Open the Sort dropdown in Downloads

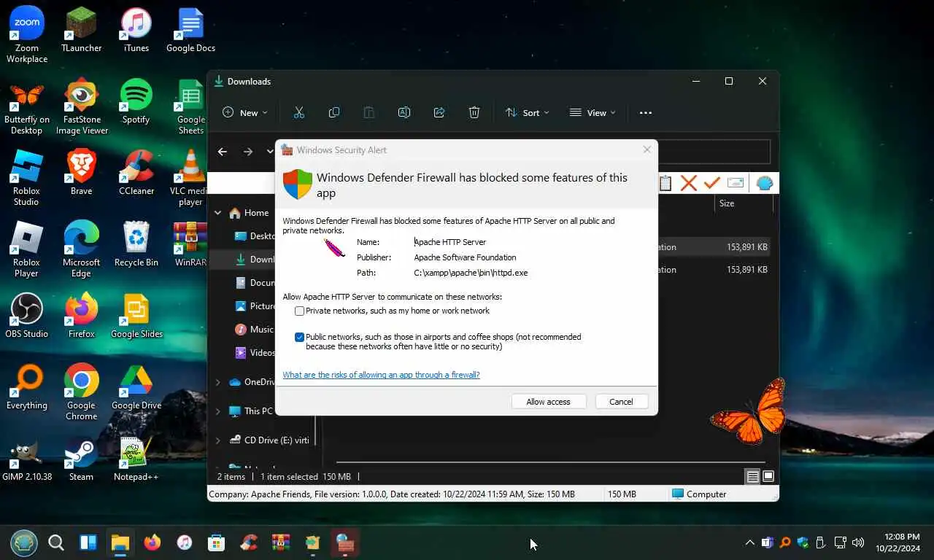tap(527, 112)
